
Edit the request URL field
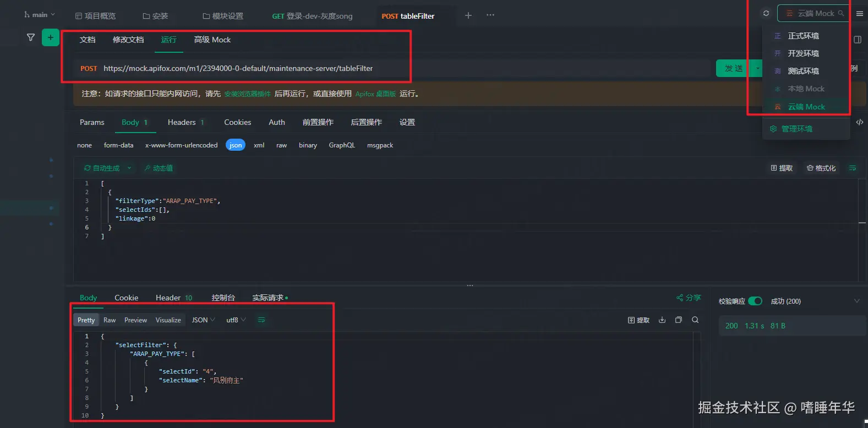pos(405,68)
